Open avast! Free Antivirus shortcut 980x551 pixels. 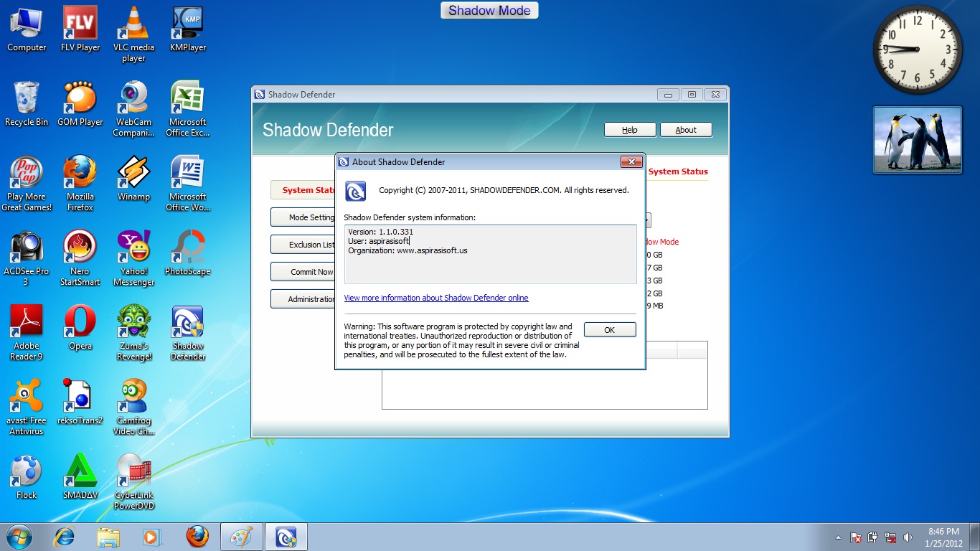point(27,408)
